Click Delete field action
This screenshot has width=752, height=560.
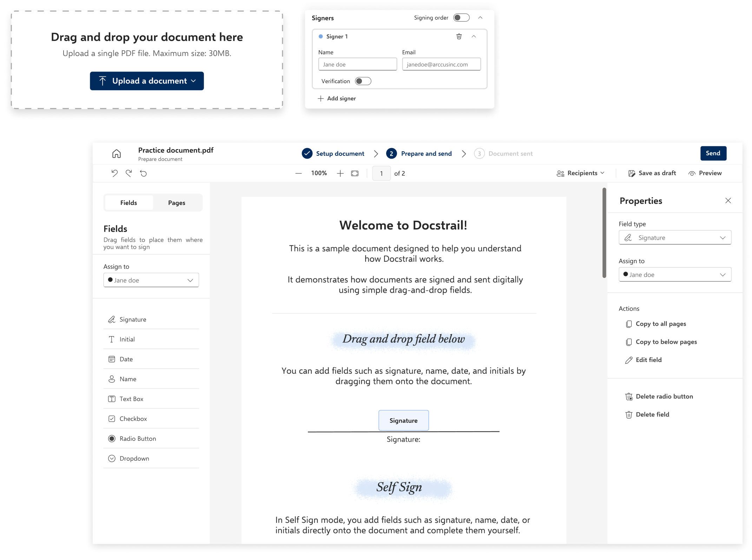pos(647,415)
